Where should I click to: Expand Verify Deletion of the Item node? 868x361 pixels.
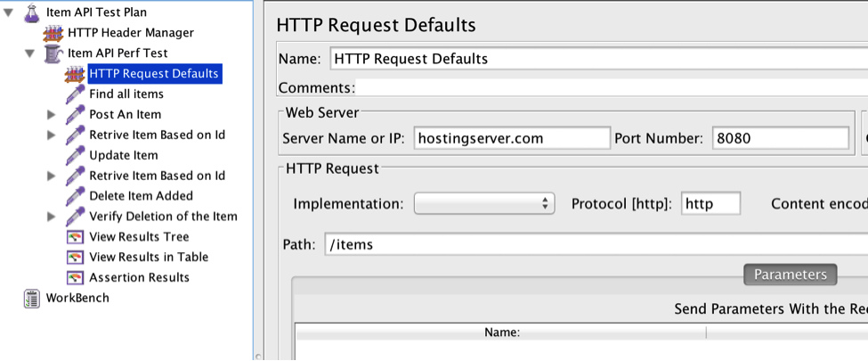tap(52, 217)
